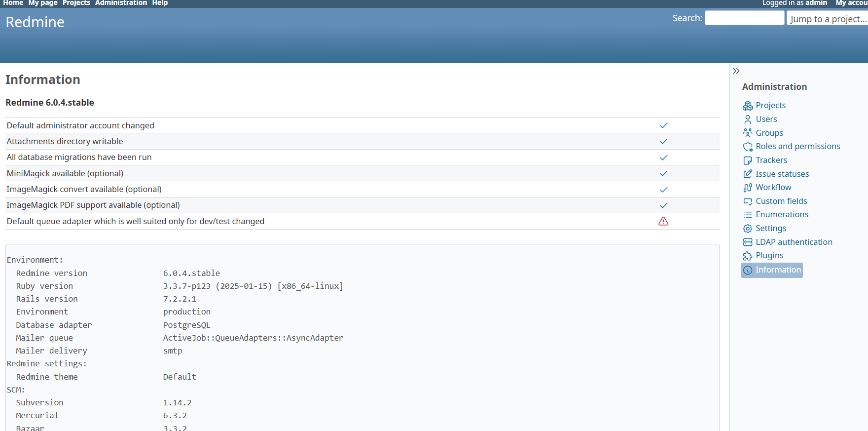Screen dimensions: 868x431
Task: Click the Enumerations list icon
Action: point(748,215)
